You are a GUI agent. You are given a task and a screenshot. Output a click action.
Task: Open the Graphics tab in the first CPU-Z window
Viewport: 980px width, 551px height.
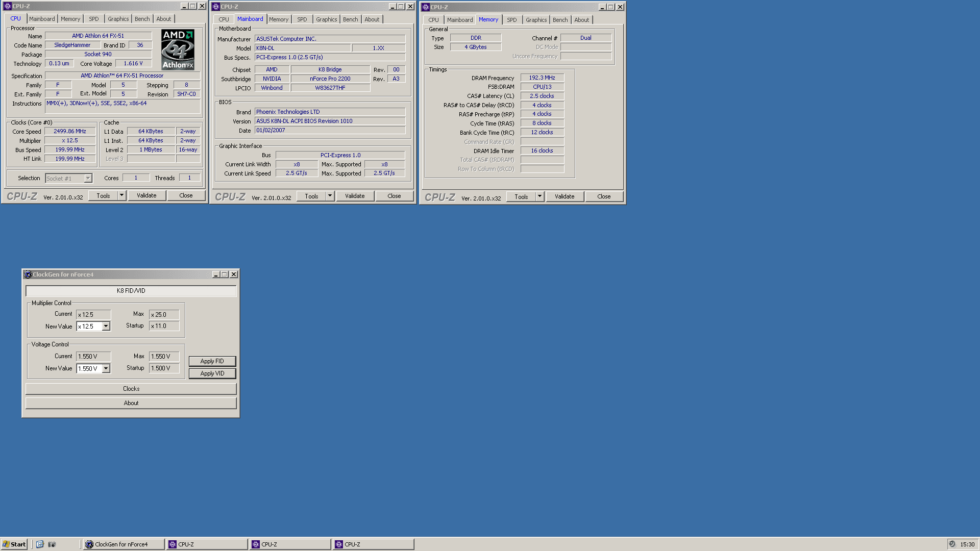[x=118, y=19]
